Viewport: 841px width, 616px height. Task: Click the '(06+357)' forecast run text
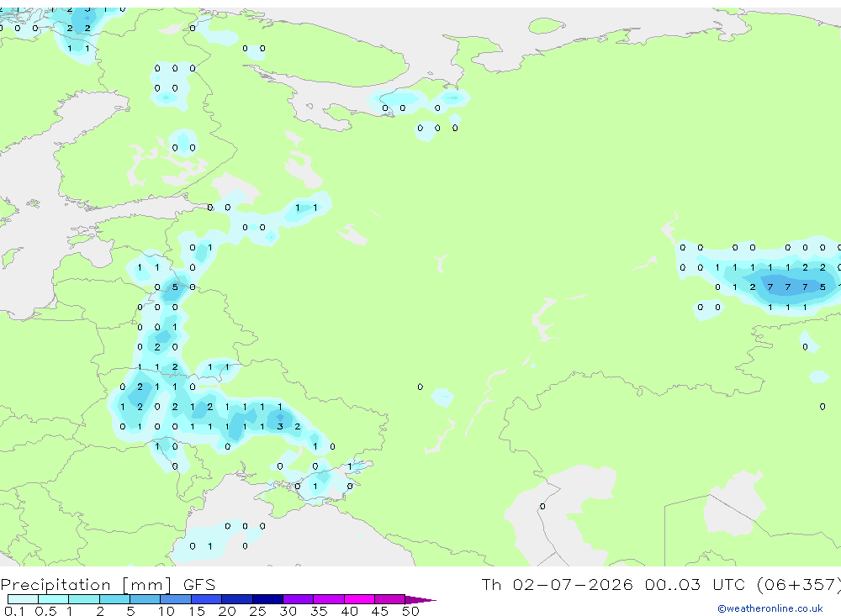pos(798,584)
